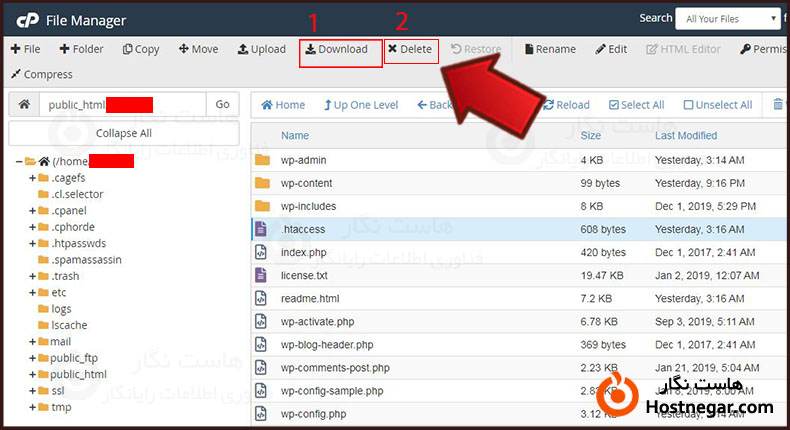The height and width of the screenshot is (430, 790).
Task: Click Select All checkbox button
Action: point(636,105)
